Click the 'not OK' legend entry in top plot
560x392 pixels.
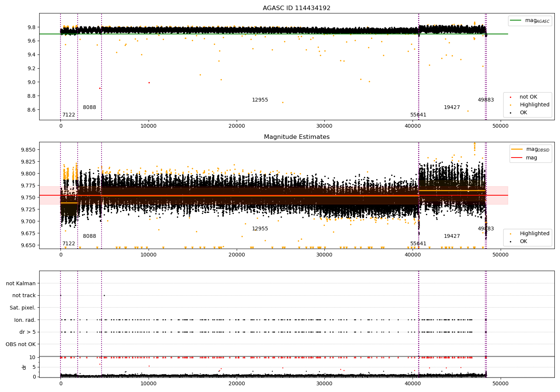click(528, 97)
